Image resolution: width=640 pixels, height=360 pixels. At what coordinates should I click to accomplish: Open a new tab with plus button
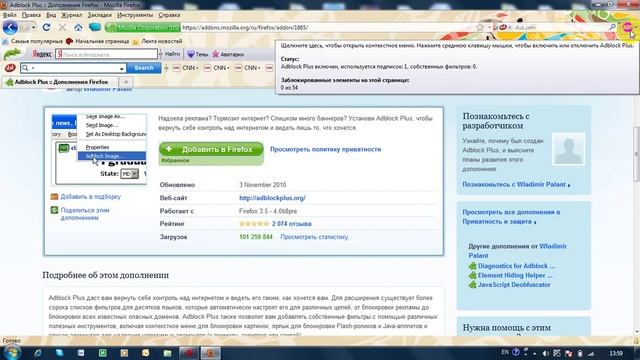[x=126, y=82]
